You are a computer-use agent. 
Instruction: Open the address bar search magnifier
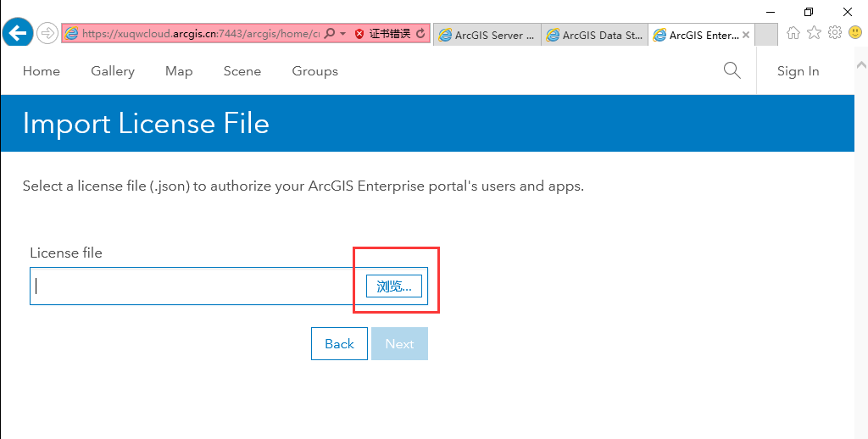329,34
